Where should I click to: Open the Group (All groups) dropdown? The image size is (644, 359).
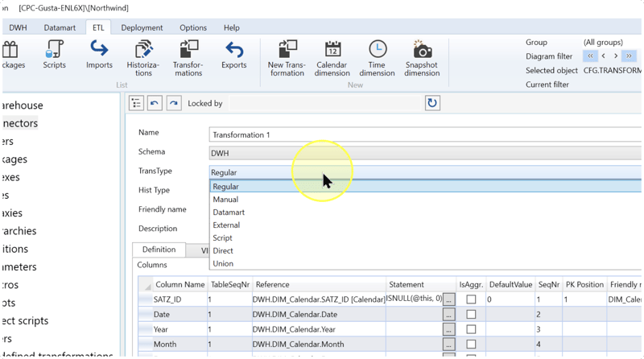click(x=603, y=43)
